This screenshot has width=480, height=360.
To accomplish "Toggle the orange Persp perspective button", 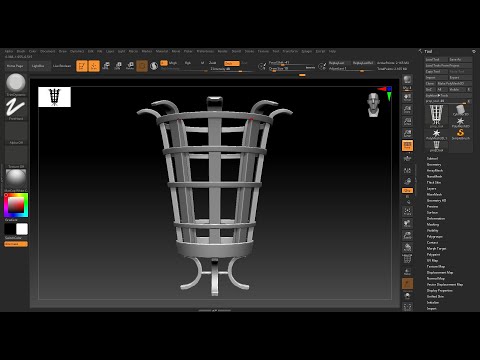I will 407,145.
